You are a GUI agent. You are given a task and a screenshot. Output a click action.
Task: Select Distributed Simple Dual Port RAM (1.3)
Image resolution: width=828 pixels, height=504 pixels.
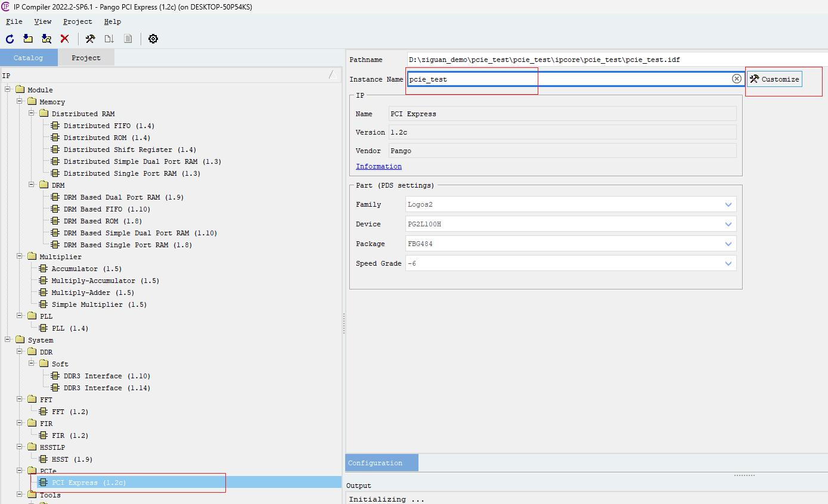pyautogui.click(x=142, y=161)
